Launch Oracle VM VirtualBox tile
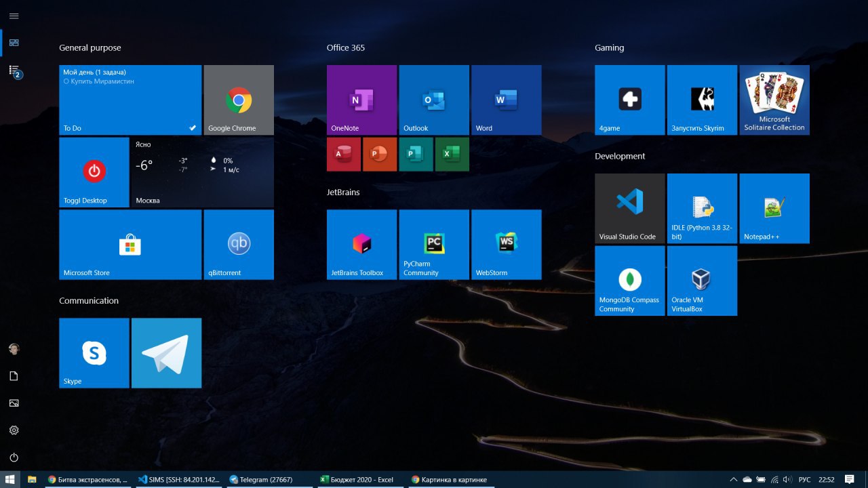The width and height of the screenshot is (868, 488). [702, 281]
